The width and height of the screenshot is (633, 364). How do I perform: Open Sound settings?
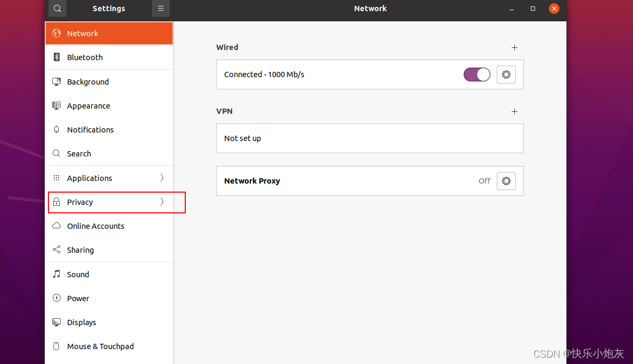[x=109, y=274]
